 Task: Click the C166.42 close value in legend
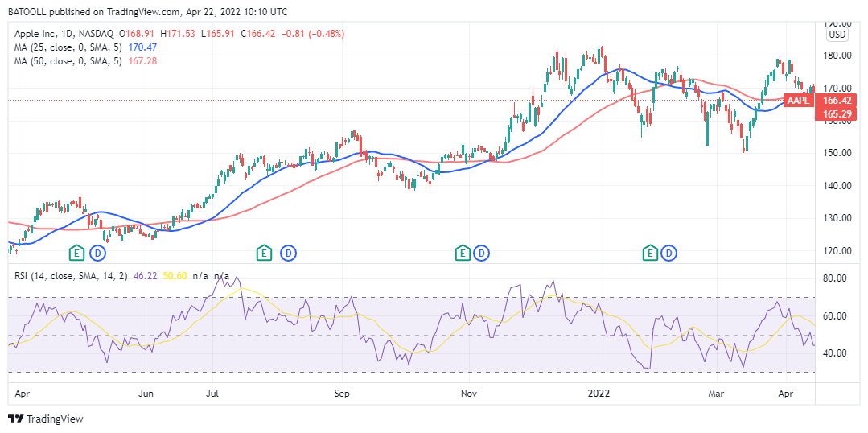(260, 34)
